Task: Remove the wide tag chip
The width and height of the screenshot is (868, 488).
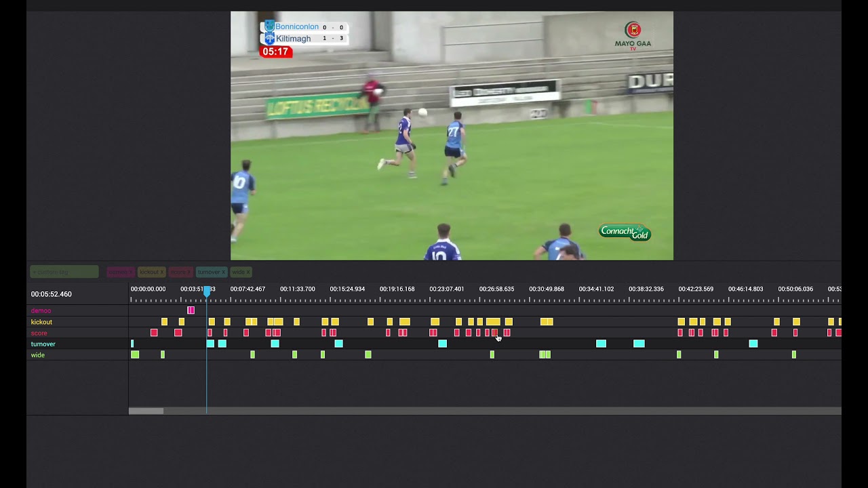Action: (x=248, y=272)
